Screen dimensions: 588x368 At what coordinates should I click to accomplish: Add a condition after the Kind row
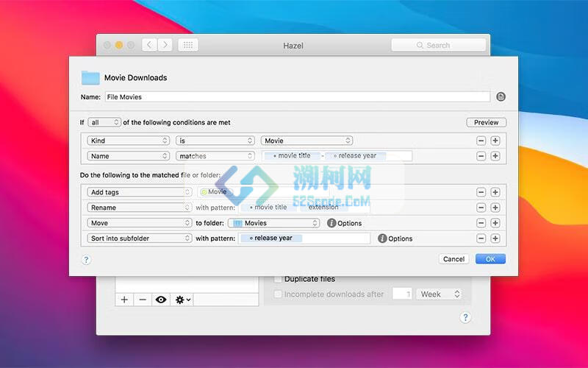[x=495, y=141]
